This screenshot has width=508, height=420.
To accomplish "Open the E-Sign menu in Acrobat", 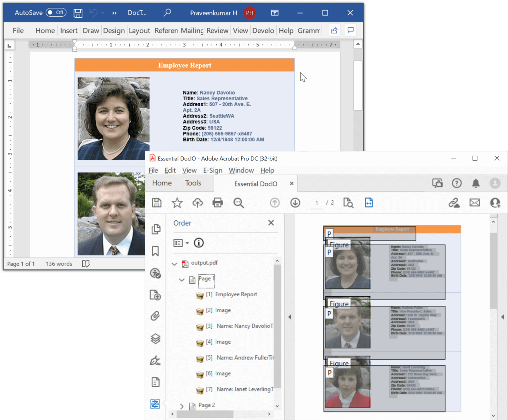I will (x=212, y=170).
